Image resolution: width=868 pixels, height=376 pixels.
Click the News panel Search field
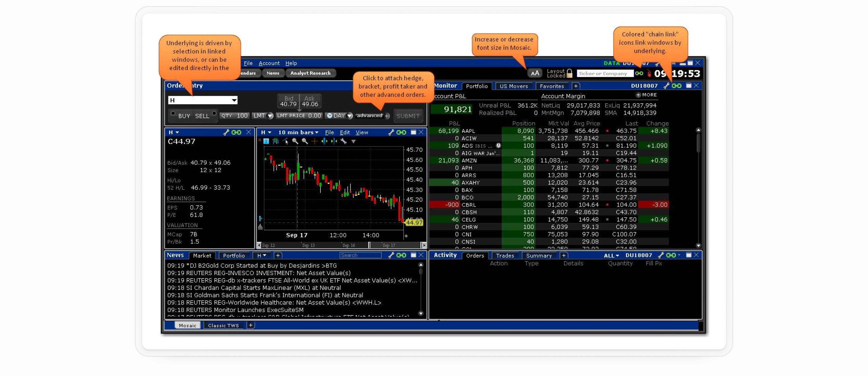(360, 255)
